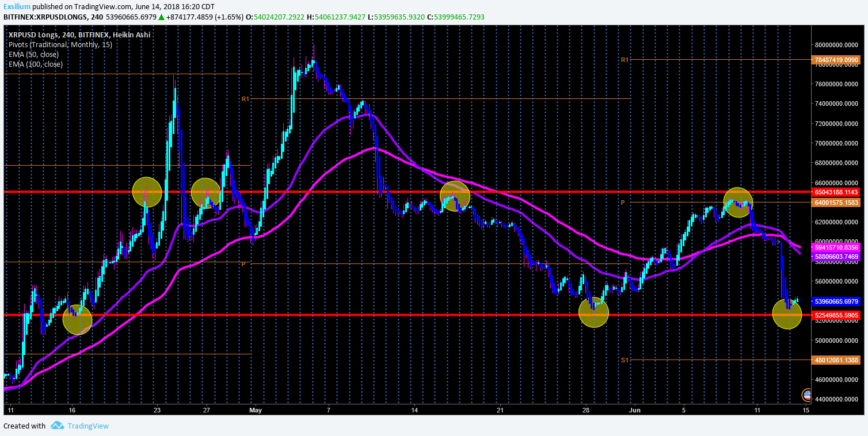The height and width of the screenshot is (436, 868).
Task: Click the 56000000.0000 price axis tick
Action: click(x=837, y=281)
